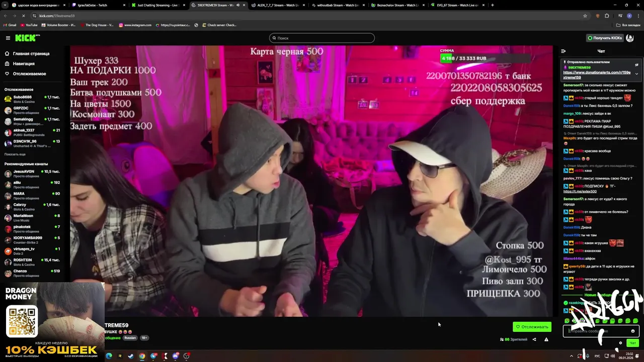Viewport: 644px width, 362px height.
Task: Show hidden tray icons chevron
Action: [573, 356]
